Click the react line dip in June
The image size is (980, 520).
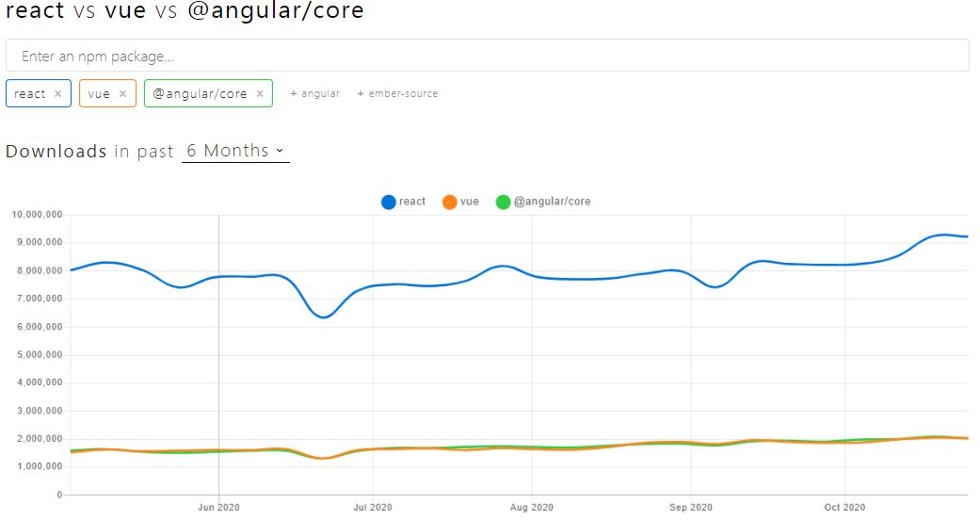(324, 317)
